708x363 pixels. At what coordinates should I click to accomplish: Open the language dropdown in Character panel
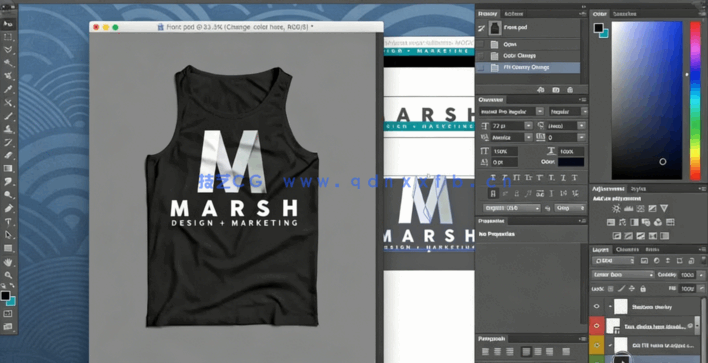(x=512, y=208)
